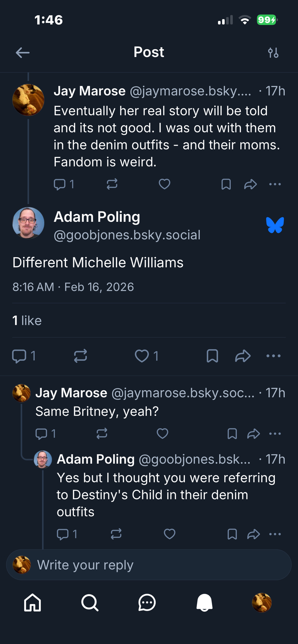The width and height of the screenshot is (298, 644).
Task: Reply to the Destiny's Child comment
Action: point(63,534)
